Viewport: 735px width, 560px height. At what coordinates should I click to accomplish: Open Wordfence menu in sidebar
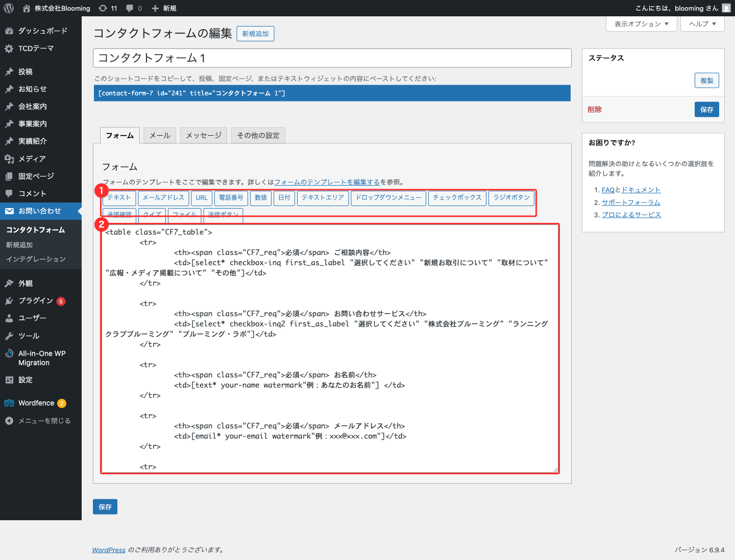pyautogui.click(x=41, y=403)
